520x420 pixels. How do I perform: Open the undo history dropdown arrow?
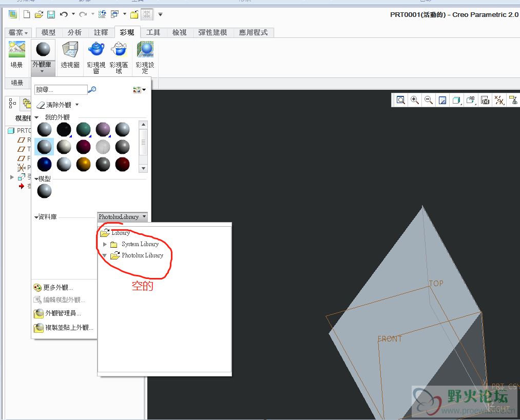click(x=73, y=14)
